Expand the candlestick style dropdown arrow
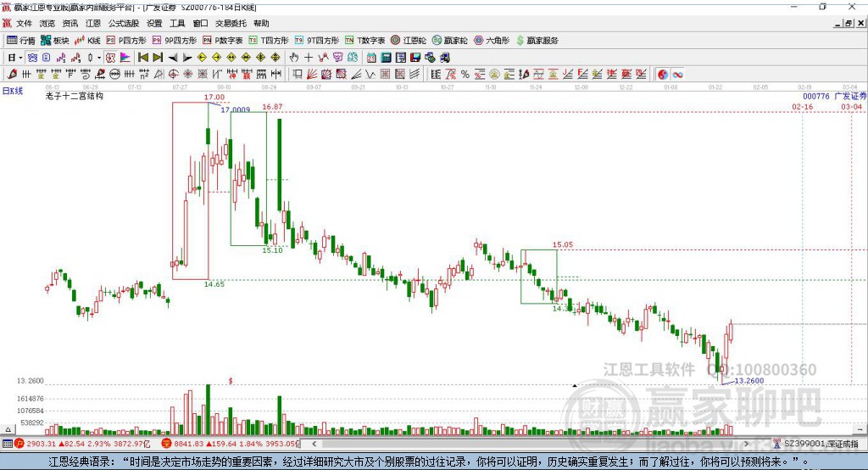Screen dimensions: 868x470 99,58
